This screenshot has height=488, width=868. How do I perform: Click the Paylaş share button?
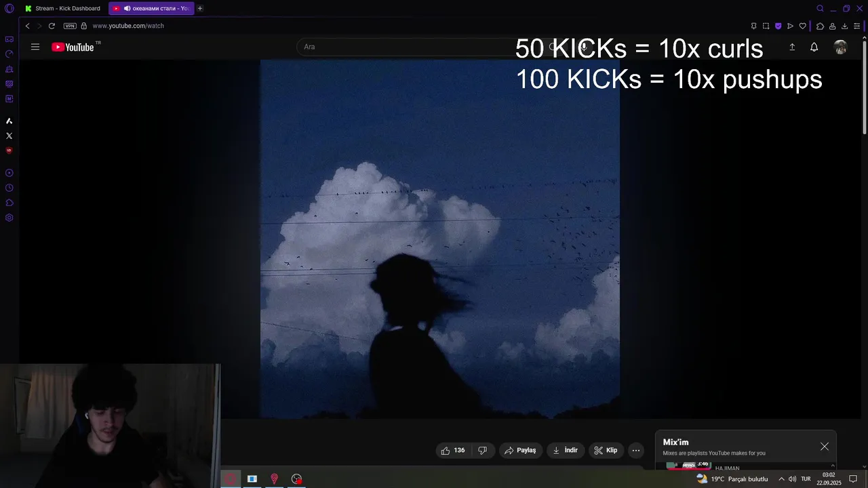pyautogui.click(x=520, y=450)
